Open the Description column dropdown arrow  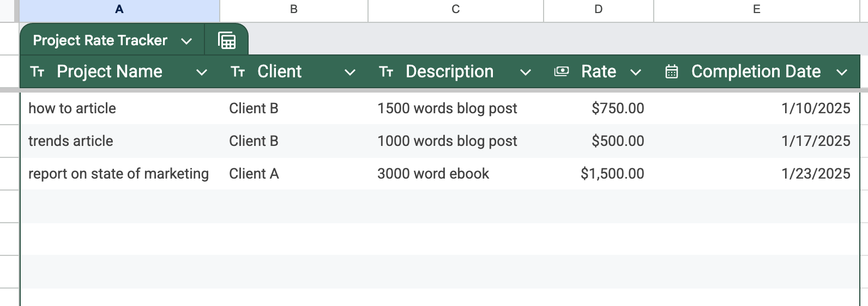525,72
